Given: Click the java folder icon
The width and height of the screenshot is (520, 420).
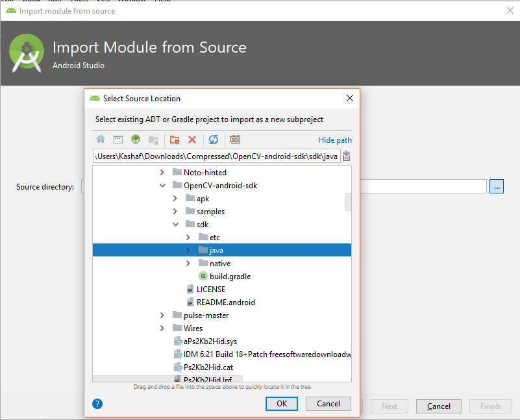Looking at the screenshot, I should coord(203,250).
